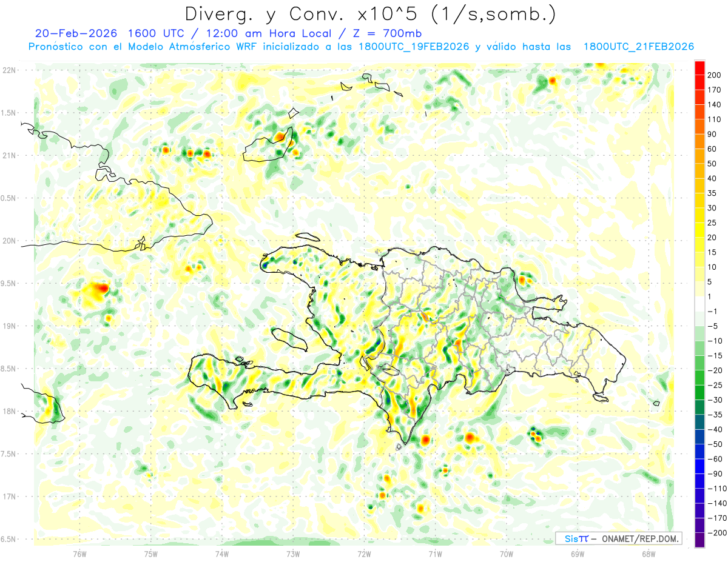Click the positive "50" color scale label
The image size is (728, 562).
coord(713,164)
